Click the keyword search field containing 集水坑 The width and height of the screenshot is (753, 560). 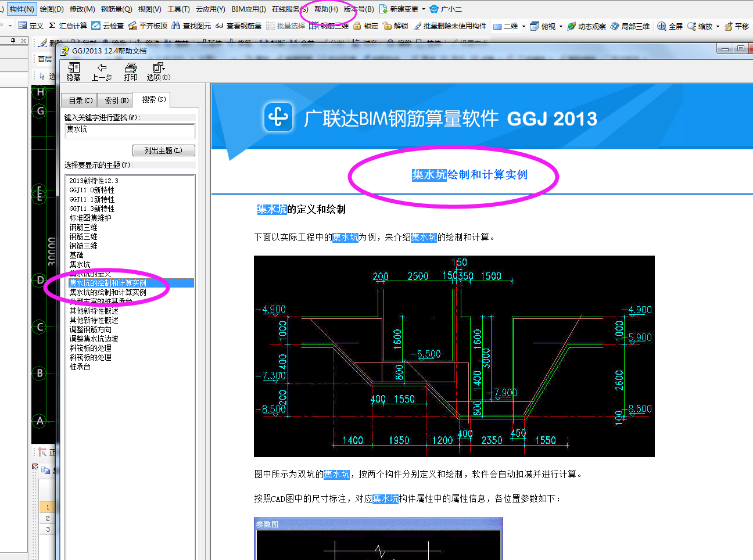click(130, 130)
